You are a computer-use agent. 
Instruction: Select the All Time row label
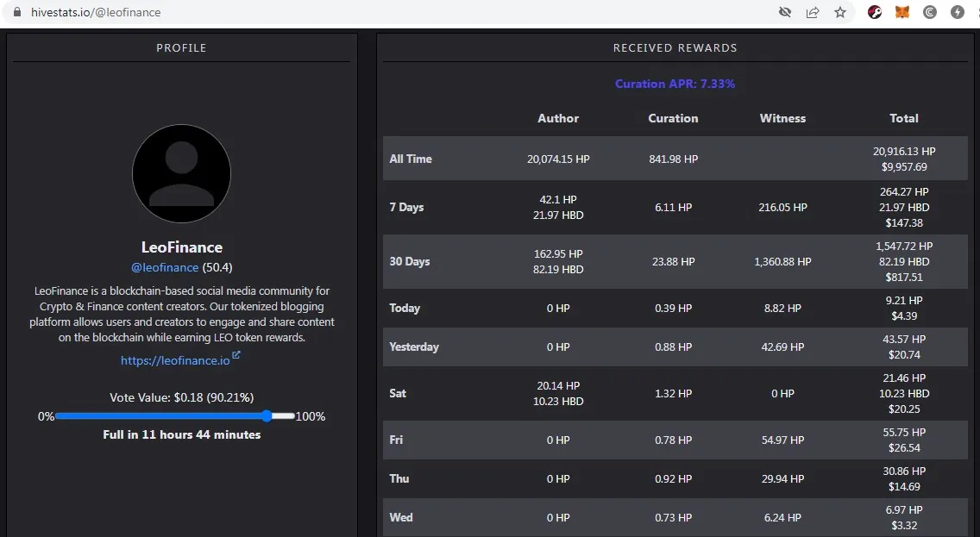411,159
